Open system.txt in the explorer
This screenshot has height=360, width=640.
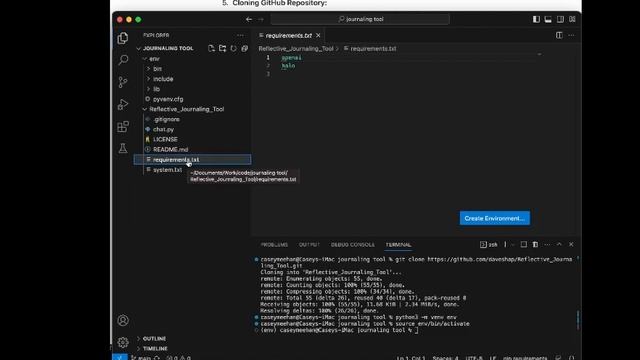(167, 170)
